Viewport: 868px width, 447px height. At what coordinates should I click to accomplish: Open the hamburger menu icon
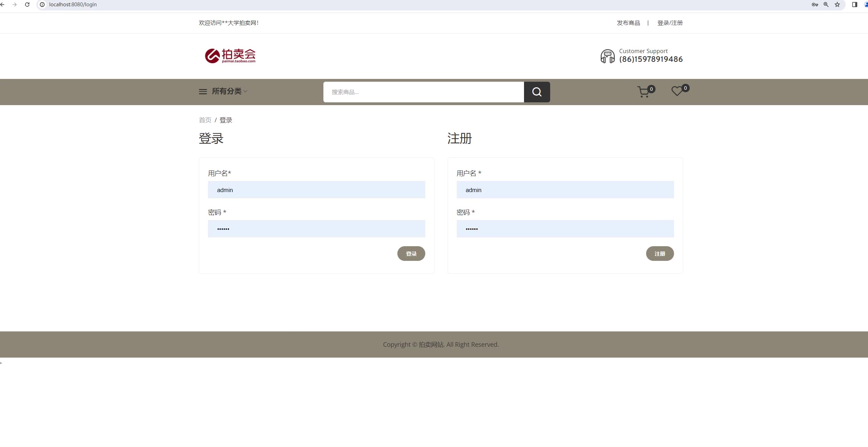click(203, 91)
